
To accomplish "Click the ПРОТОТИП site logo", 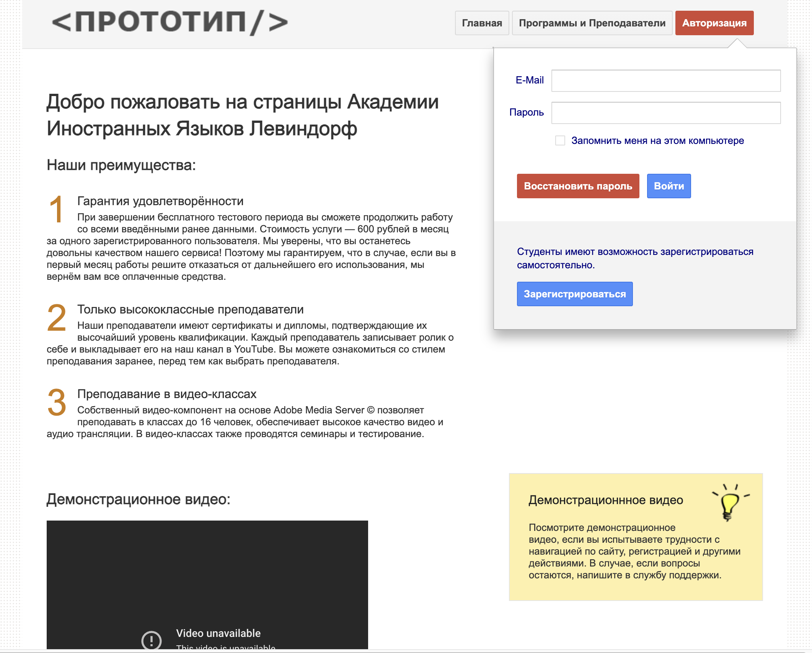I will [170, 22].
